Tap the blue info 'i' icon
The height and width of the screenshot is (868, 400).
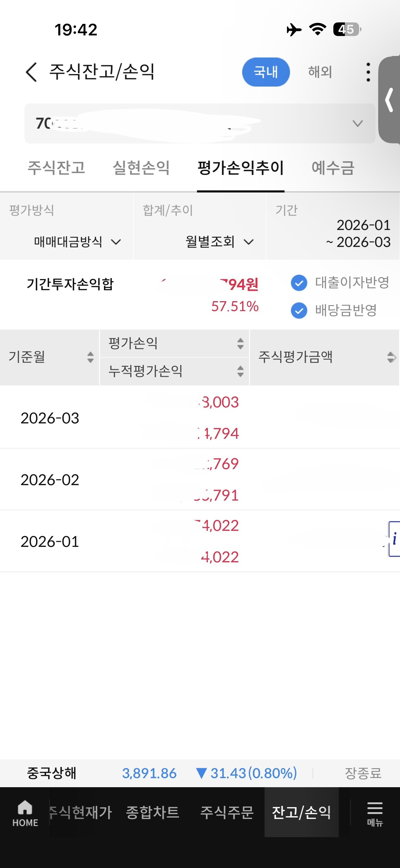(394, 539)
